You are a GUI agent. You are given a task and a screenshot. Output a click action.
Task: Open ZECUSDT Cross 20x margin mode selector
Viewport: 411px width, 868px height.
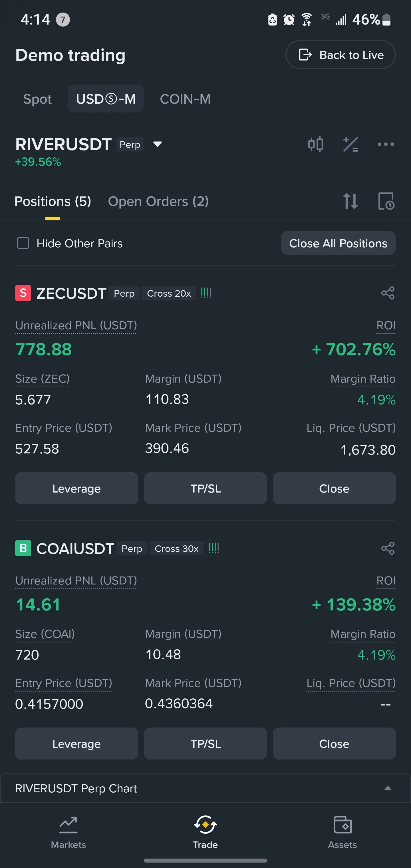(169, 293)
